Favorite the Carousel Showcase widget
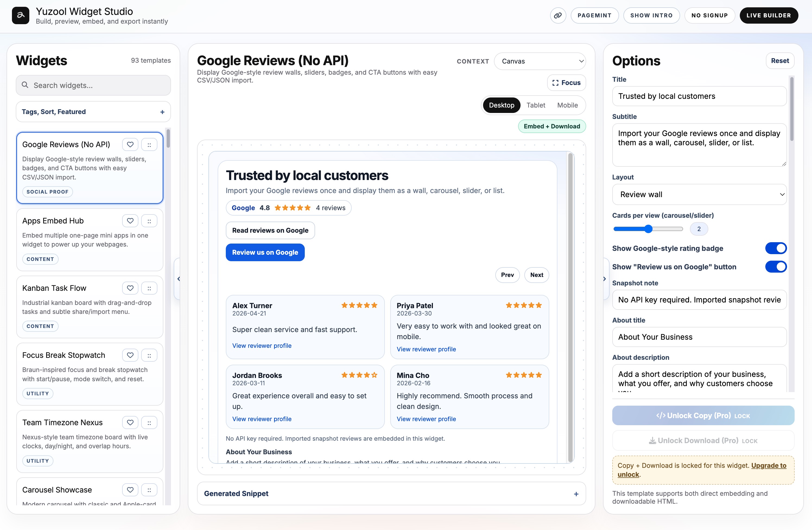 tap(130, 490)
